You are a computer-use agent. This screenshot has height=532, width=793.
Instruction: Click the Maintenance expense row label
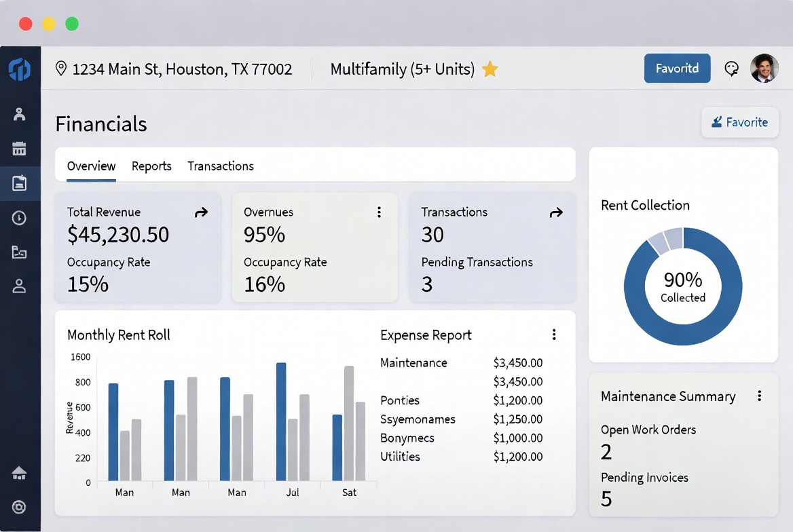pyautogui.click(x=413, y=362)
